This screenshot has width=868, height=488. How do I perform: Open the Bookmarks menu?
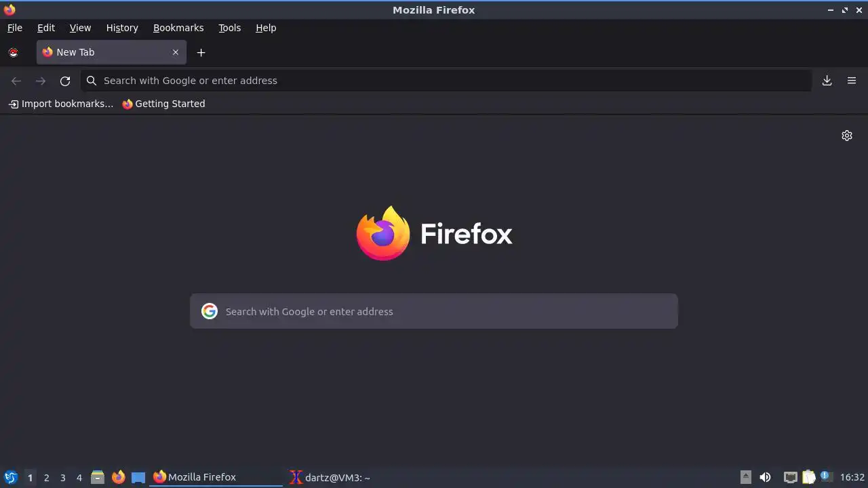point(178,28)
